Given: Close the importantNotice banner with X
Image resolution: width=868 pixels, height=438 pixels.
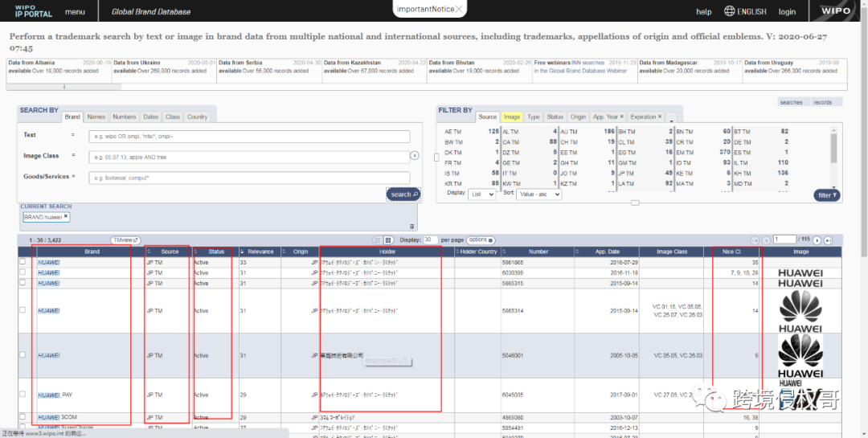Looking at the screenshot, I should point(459,9).
